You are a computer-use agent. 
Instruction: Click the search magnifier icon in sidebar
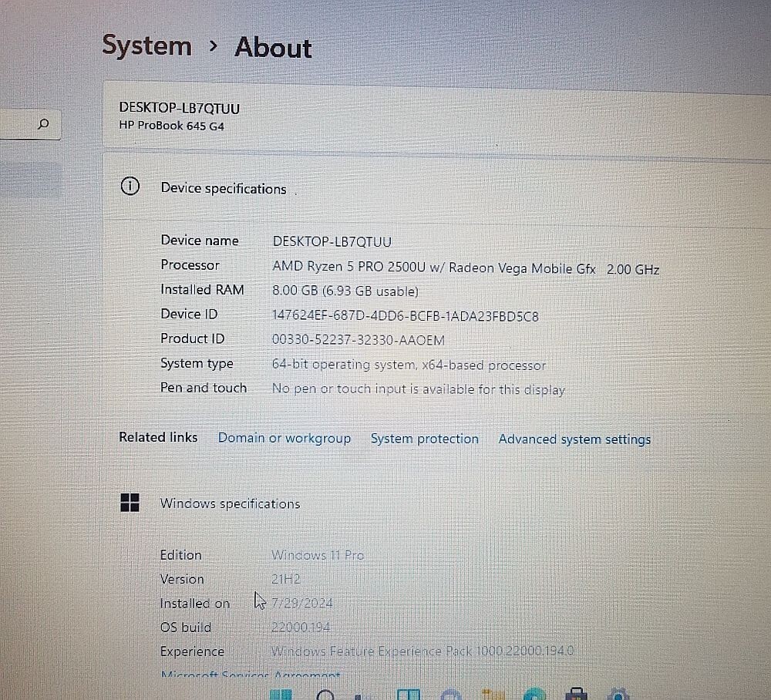[x=44, y=123]
